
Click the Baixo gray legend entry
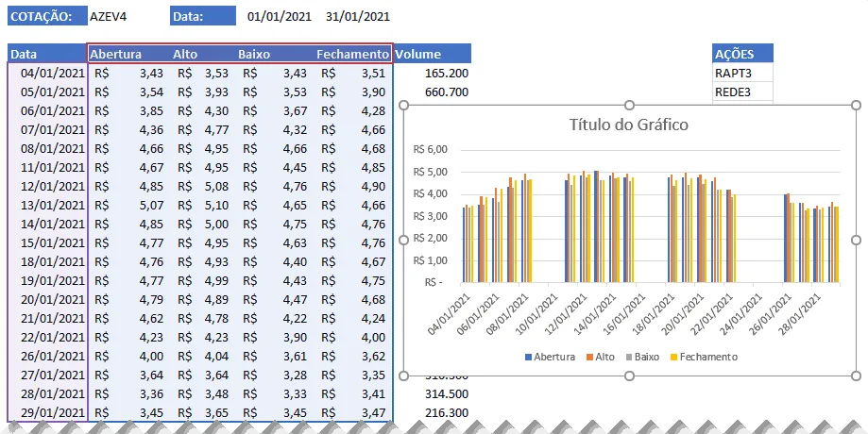pos(642,358)
